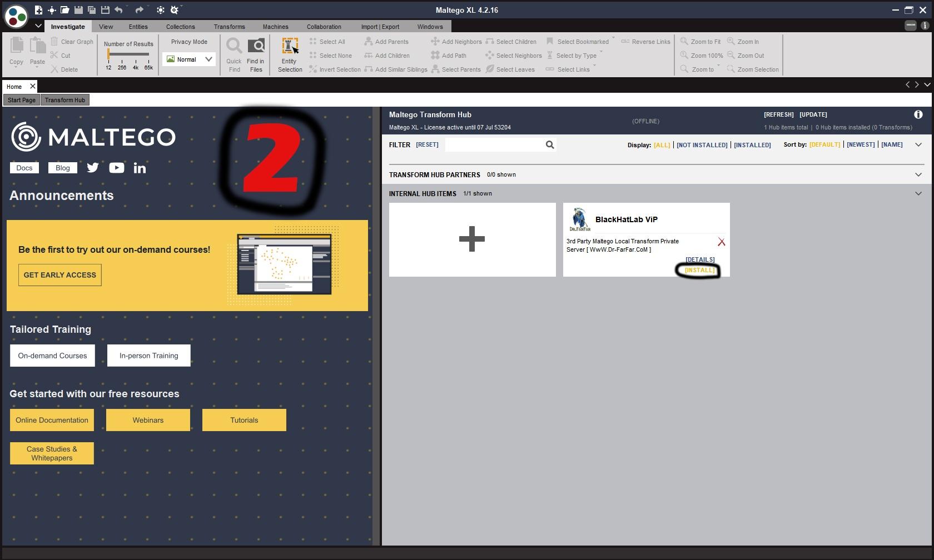The width and height of the screenshot is (934, 560).
Task: Click Select Leaves
Action: (x=510, y=69)
